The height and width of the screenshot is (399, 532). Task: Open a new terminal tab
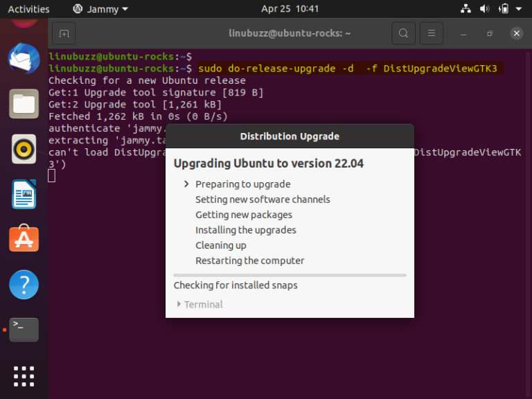pyautogui.click(x=64, y=33)
